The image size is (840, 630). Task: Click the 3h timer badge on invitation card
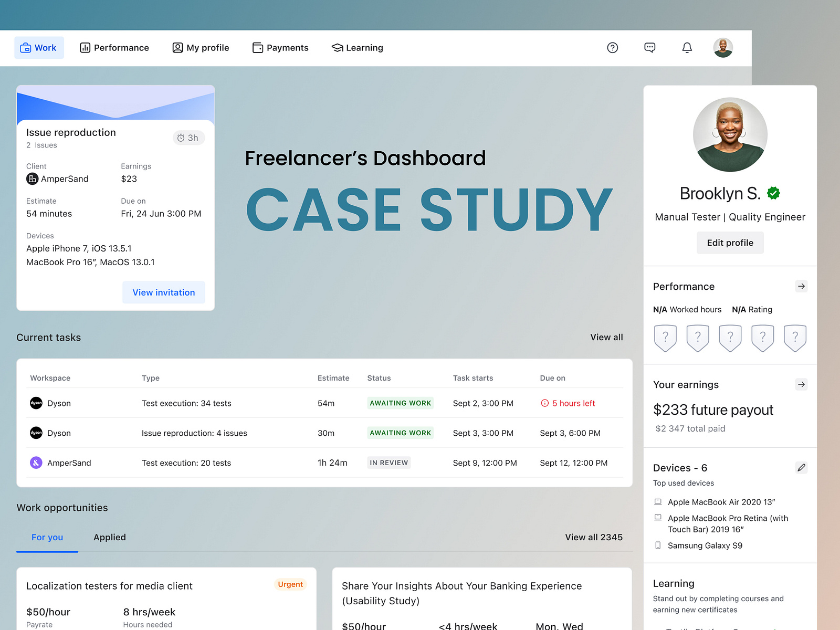(188, 138)
